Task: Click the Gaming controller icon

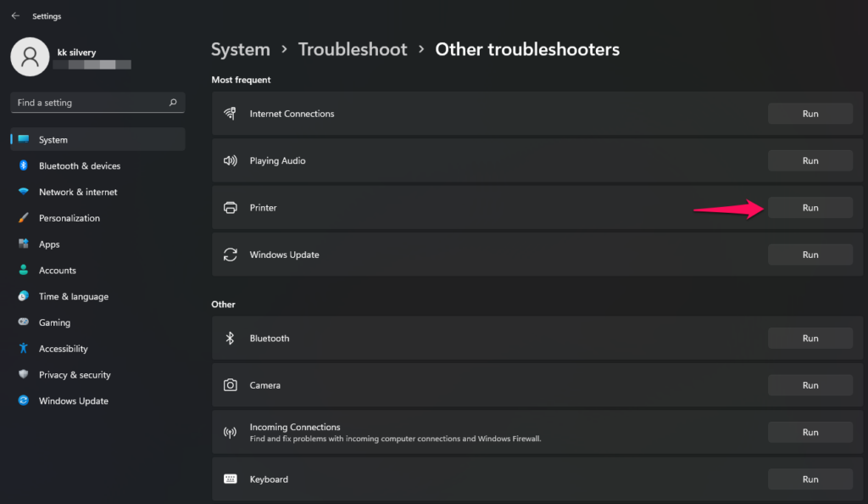Action: click(x=23, y=322)
